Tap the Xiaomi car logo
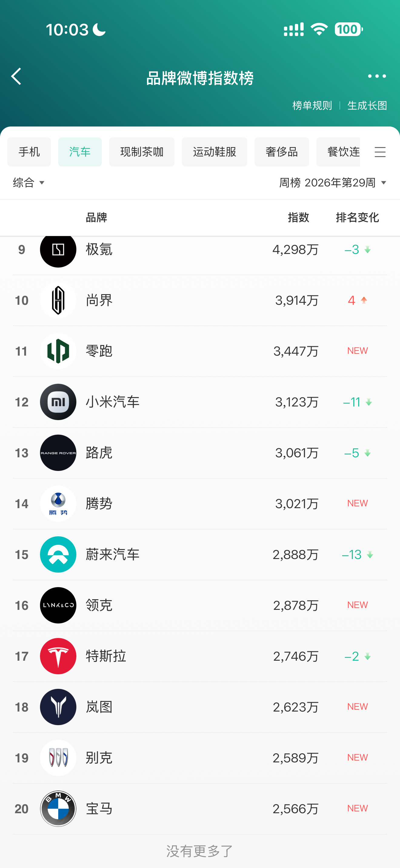400x868 pixels. [x=58, y=402]
